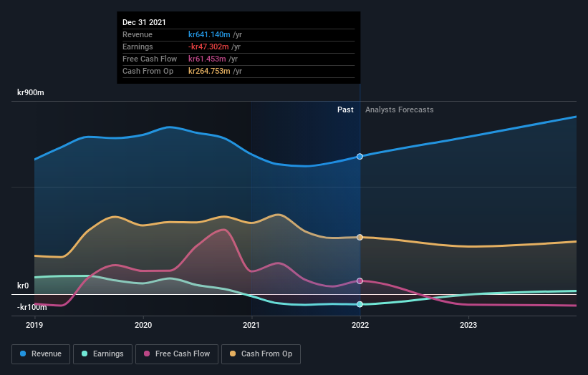This screenshot has height=375, width=588.
Task: Click the kr0 y-axis label
Action: (23, 286)
